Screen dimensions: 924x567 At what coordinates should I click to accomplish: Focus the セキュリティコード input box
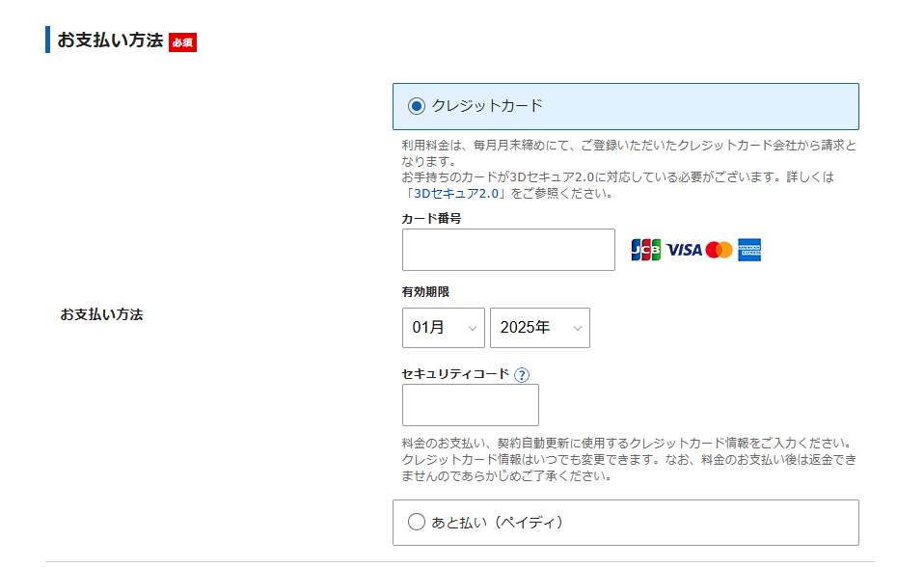click(x=471, y=405)
